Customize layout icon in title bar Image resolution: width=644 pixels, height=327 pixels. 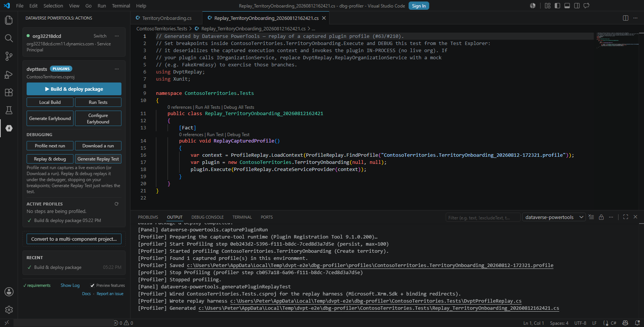[548, 6]
